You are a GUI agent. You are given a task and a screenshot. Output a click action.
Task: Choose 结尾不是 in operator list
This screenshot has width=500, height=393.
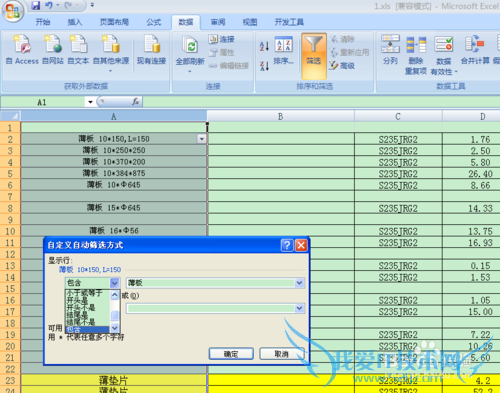[88, 322]
